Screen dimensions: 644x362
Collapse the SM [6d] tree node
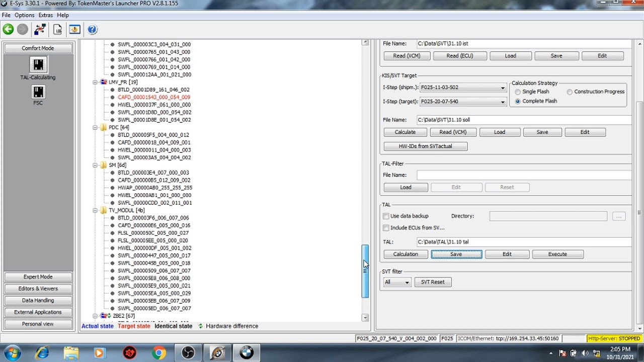95,165
